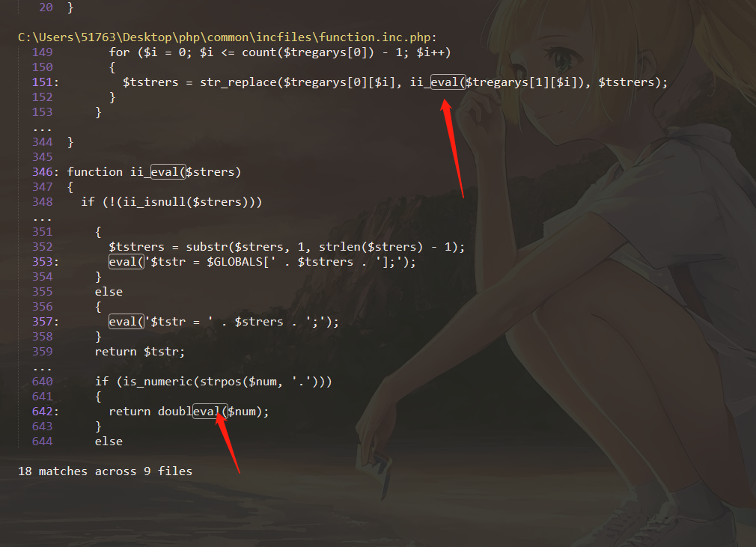Expand the ellipsis after line 359
The width and height of the screenshot is (756, 547).
pyautogui.click(x=42, y=368)
